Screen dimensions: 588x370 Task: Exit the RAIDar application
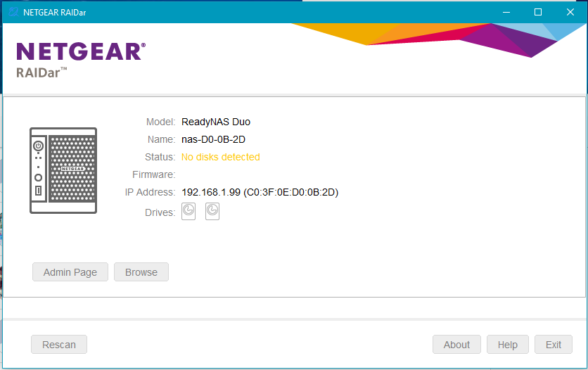tap(554, 345)
